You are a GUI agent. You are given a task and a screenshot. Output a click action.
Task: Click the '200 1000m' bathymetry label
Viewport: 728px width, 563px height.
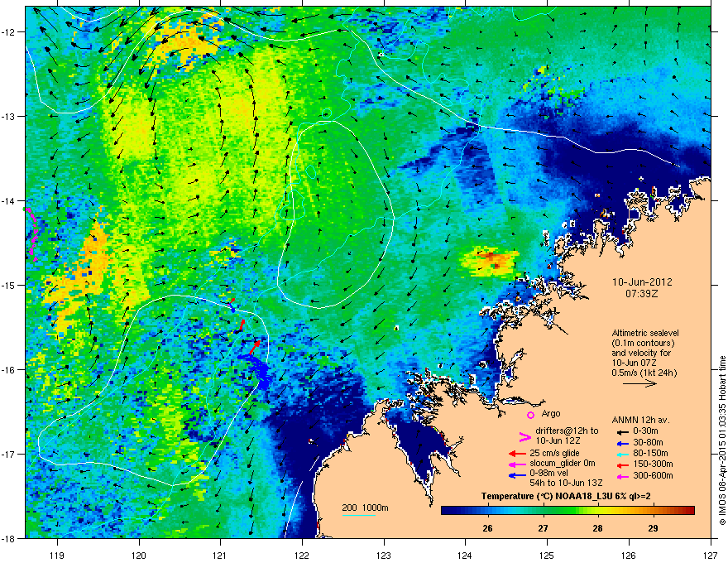pyautogui.click(x=365, y=508)
